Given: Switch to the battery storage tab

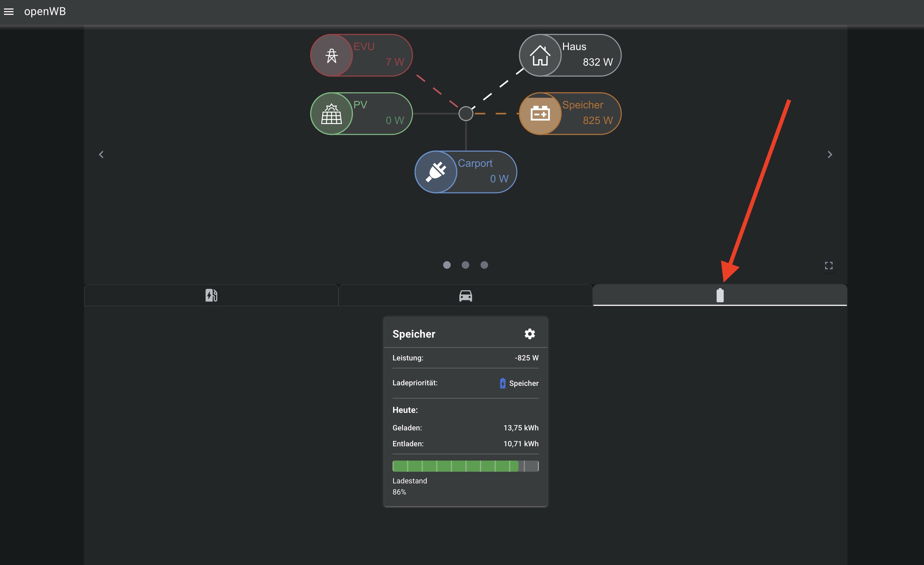Looking at the screenshot, I should tap(720, 295).
